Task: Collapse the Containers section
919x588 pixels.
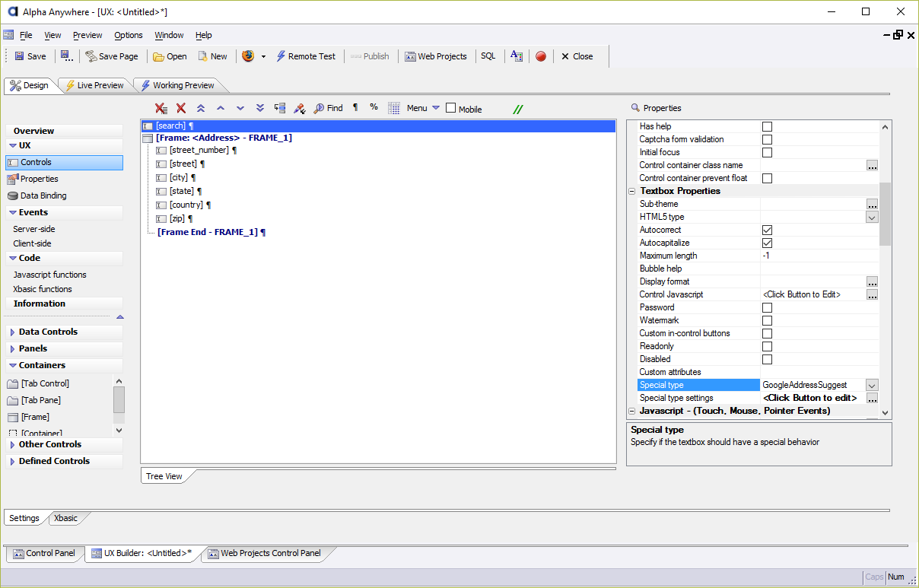Action: point(12,366)
